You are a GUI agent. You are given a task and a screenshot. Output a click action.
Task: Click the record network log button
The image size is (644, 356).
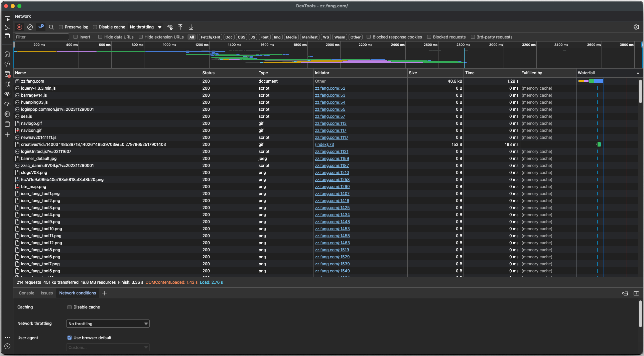(x=19, y=27)
